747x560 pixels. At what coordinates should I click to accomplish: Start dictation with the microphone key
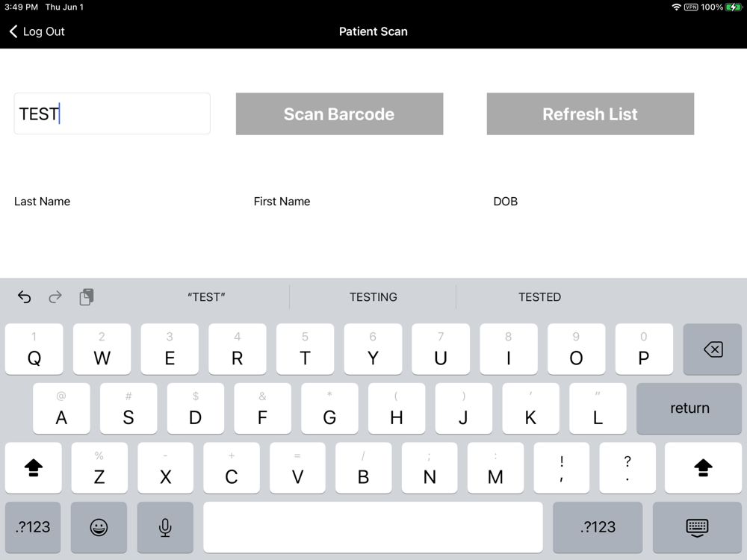[165, 527]
